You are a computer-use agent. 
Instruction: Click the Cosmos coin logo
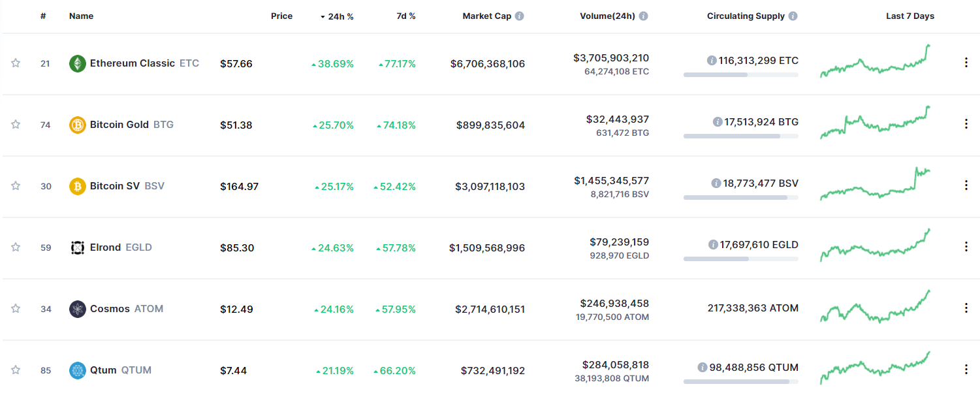(78, 309)
